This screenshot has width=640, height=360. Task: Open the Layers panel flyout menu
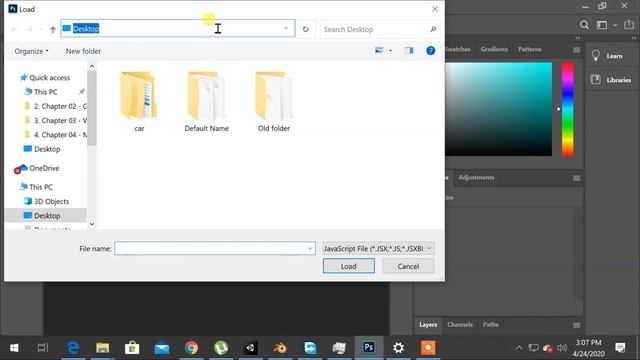pyautogui.click(x=576, y=325)
